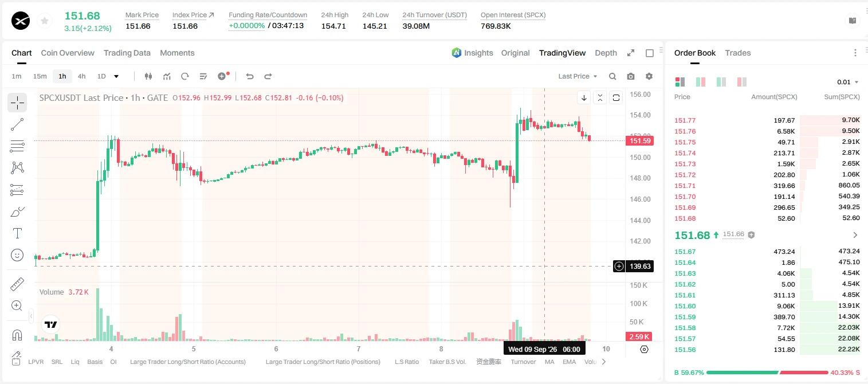Image resolution: width=868 pixels, height=384 pixels.
Task: Open AI Insights
Action: [472, 53]
